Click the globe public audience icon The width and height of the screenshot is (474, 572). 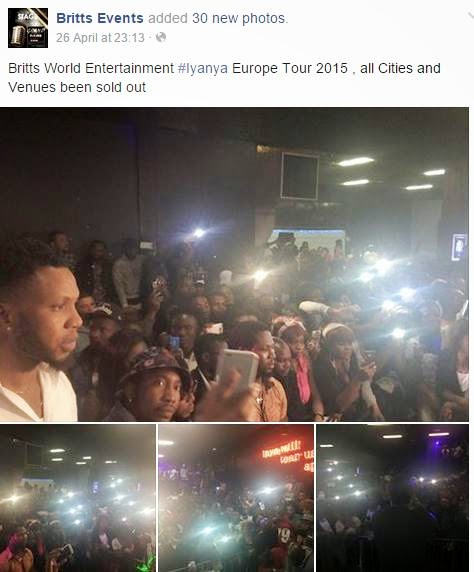click(x=161, y=38)
